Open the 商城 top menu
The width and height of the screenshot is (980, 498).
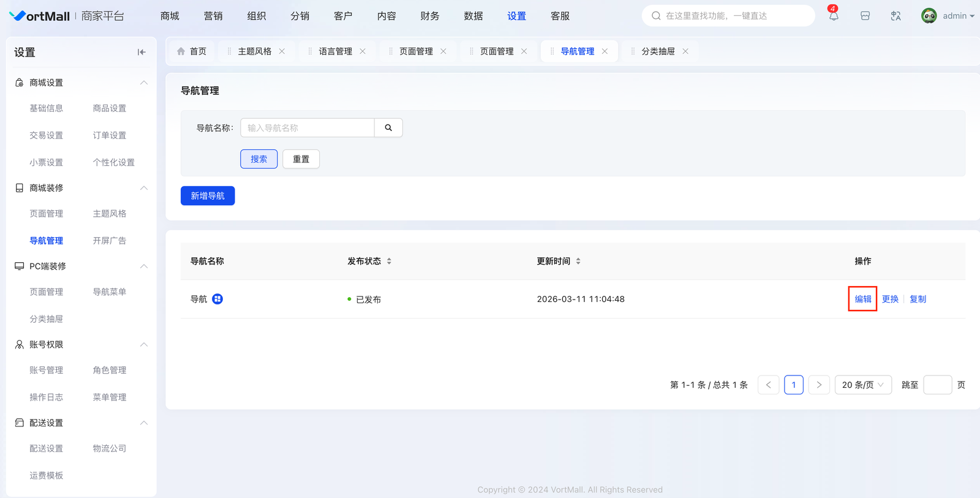tap(170, 16)
